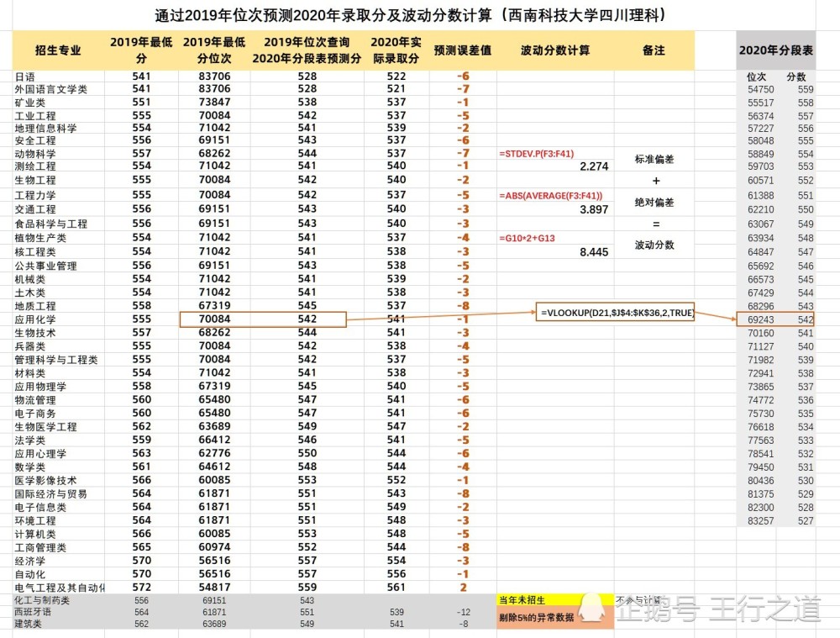
Task: Select the 2.274 standard deviation value
Action: click(x=594, y=166)
